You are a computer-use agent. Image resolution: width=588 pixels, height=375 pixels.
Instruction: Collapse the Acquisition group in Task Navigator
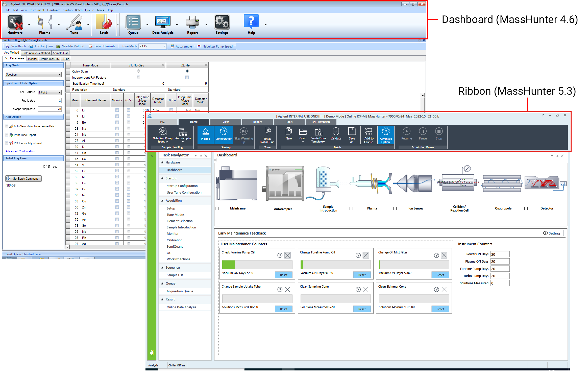pos(162,201)
